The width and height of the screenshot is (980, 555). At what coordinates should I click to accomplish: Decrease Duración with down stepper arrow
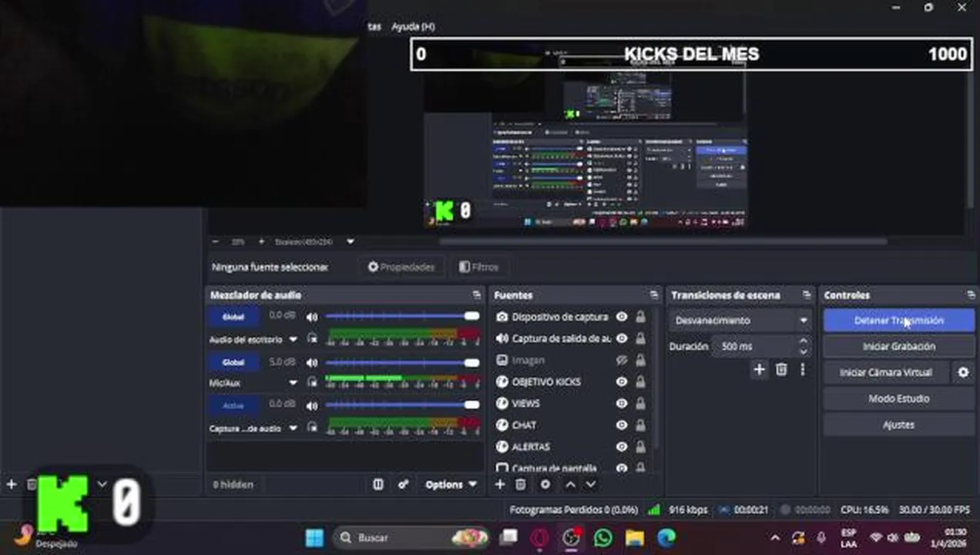tap(804, 351)
